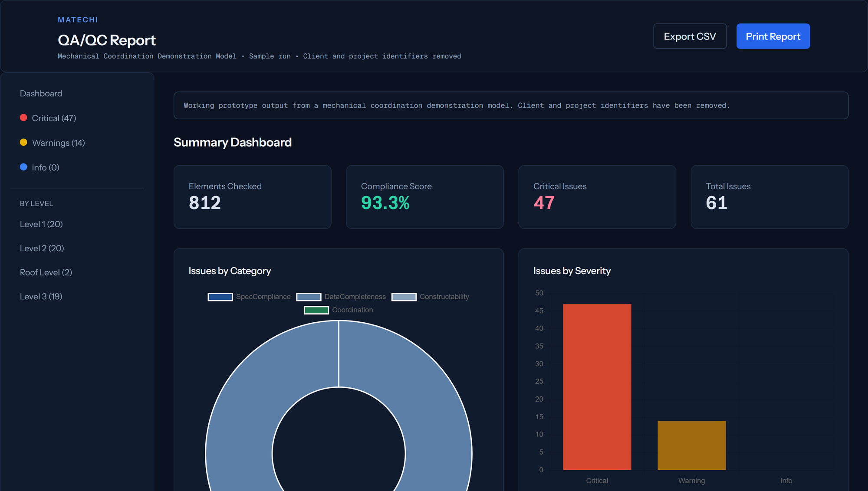
Task: Click the red Critical bar in chart
Action: point(597,387)
